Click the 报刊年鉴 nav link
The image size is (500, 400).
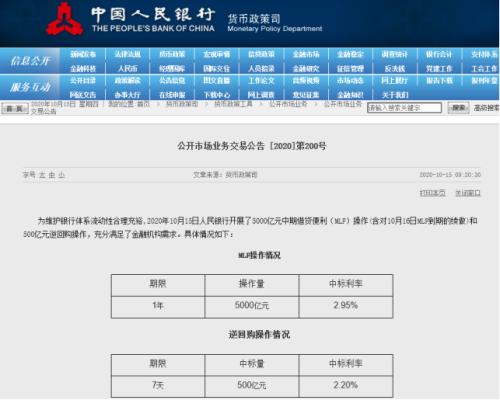coord(484,81)
